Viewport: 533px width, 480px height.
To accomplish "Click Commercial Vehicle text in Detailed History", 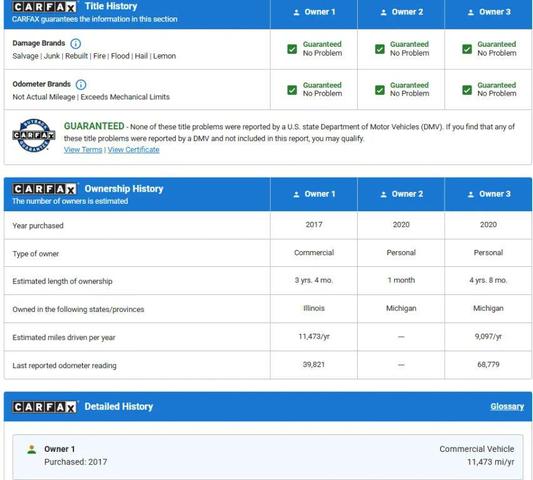I will click(x=477, y=449).
